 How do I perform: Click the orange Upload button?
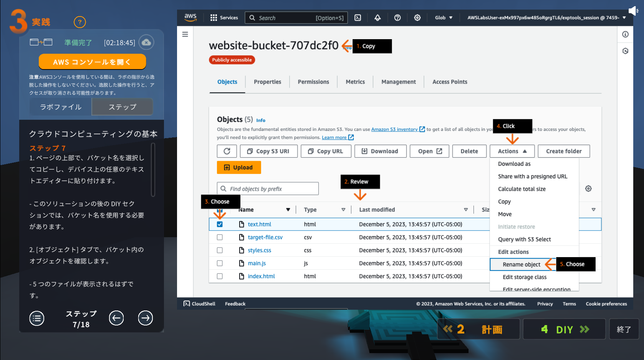(238, 167)
